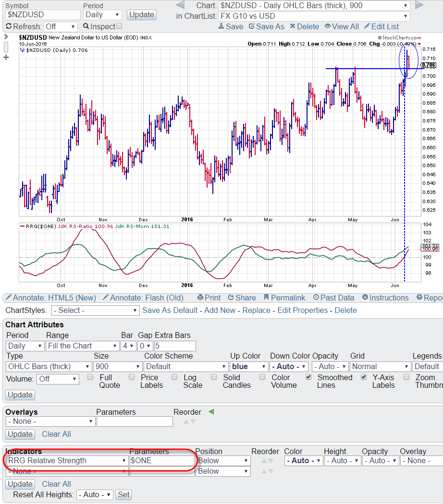Click the next chart right arrow
443x504 pixels.
419,5
